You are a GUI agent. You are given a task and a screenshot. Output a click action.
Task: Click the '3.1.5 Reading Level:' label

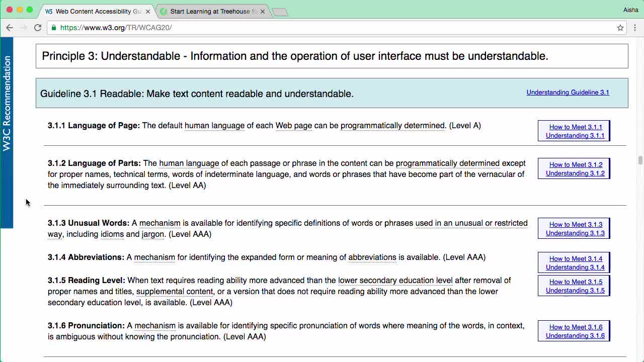point(87,281)
